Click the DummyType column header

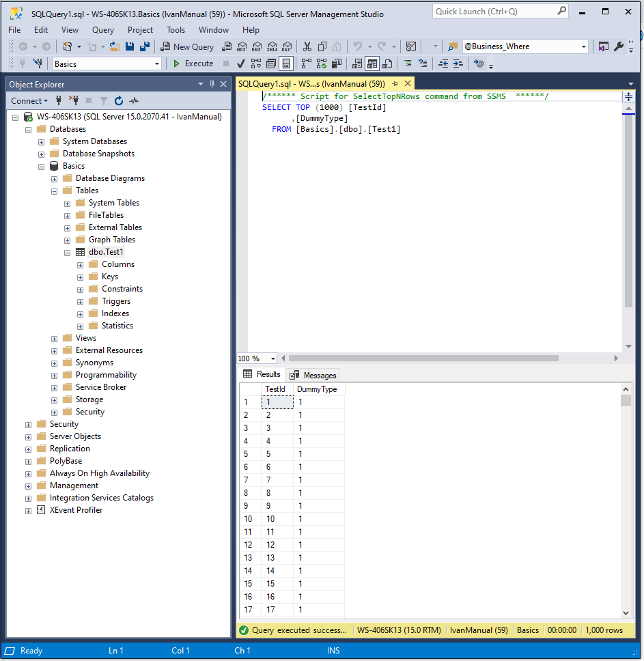click(319, 389)
